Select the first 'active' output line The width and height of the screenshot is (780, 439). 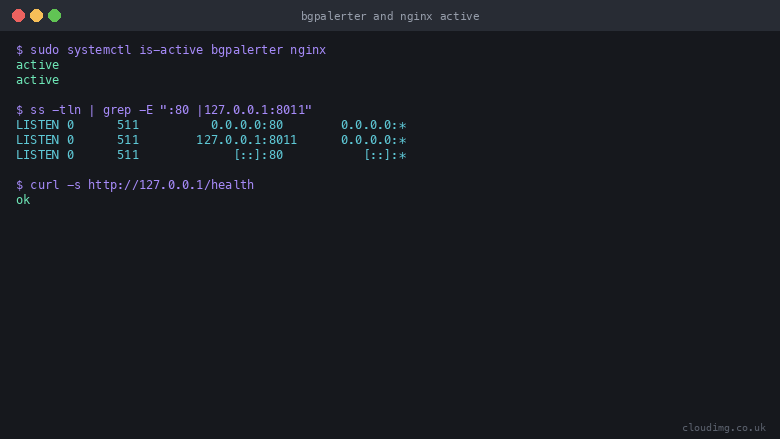coord(37,65)
